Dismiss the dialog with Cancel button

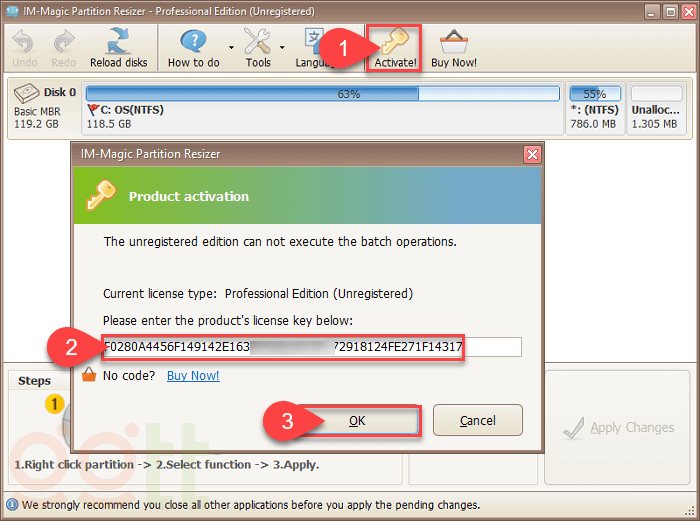[x=477, y=421]
